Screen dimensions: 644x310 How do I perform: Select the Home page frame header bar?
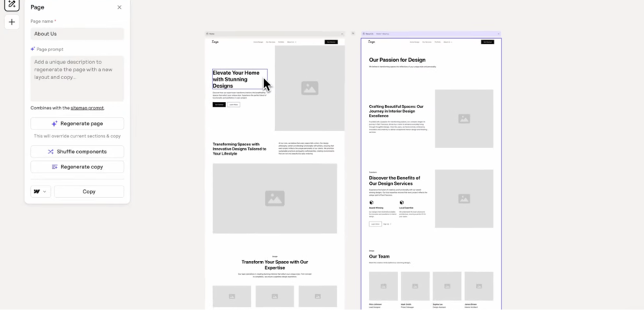(x=275, y=34)
